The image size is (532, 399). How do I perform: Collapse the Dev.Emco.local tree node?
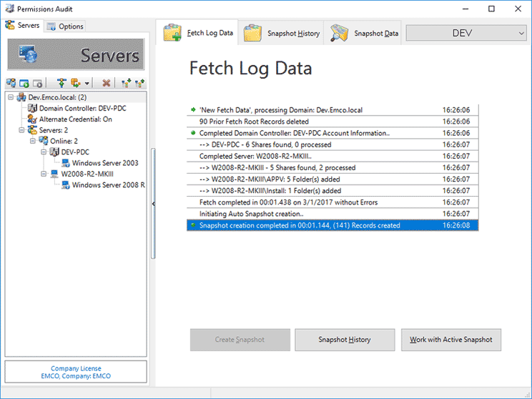(x=11, y=97)
